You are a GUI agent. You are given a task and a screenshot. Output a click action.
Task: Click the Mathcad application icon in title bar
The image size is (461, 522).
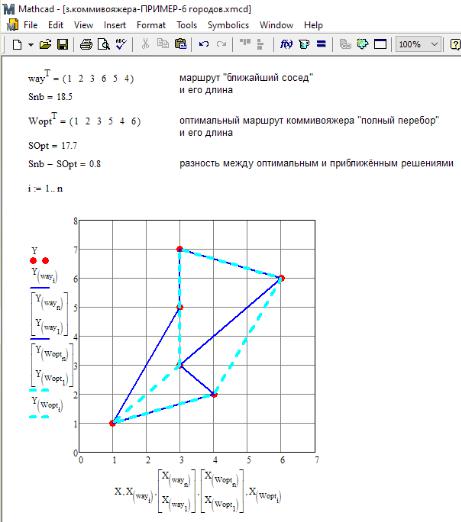tap(9, 9)
